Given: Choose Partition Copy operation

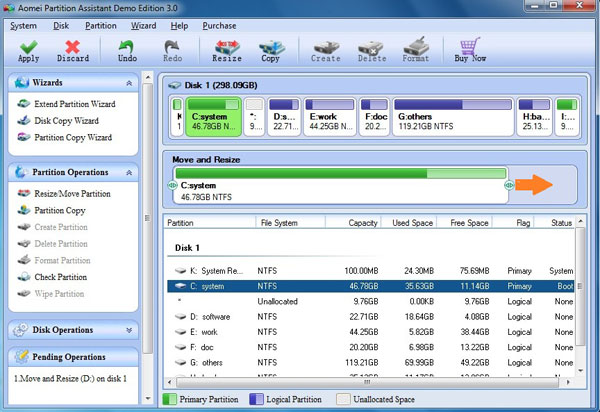Looking at the screenshot, I should (51, 210).
